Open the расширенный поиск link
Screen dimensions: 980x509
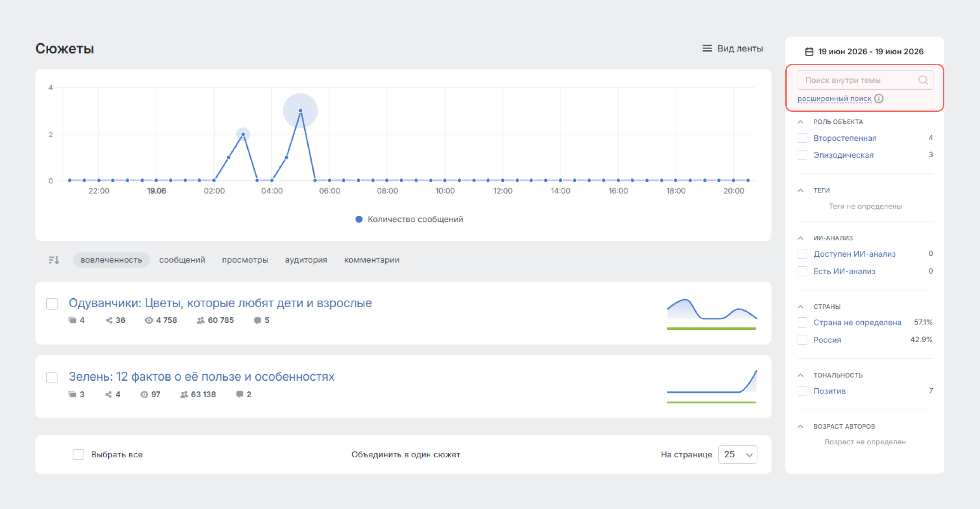pos(834,99)
